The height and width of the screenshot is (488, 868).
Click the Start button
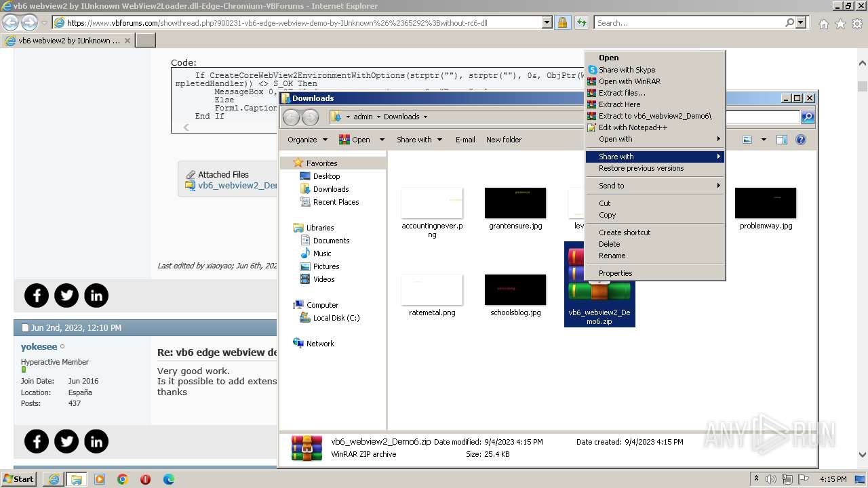click(19, 479)
